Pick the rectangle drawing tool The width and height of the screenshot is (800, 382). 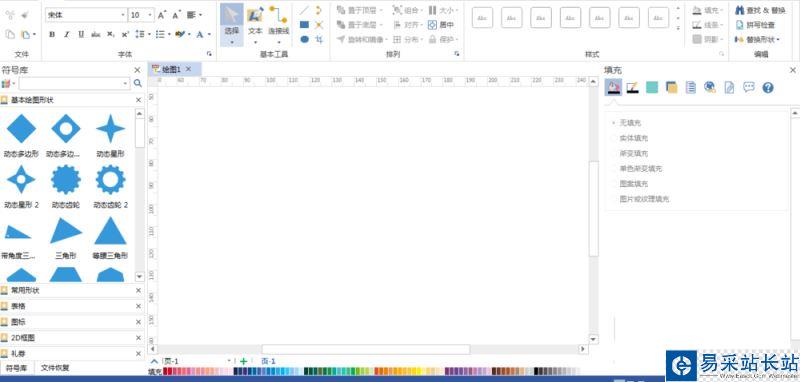(305, 24)
